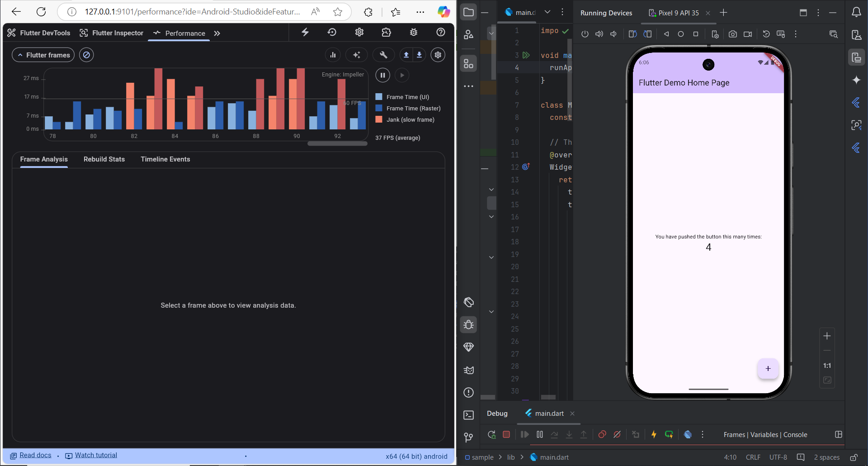Toggle mute breakpoints in Debug toolbar

coord(617,434)
